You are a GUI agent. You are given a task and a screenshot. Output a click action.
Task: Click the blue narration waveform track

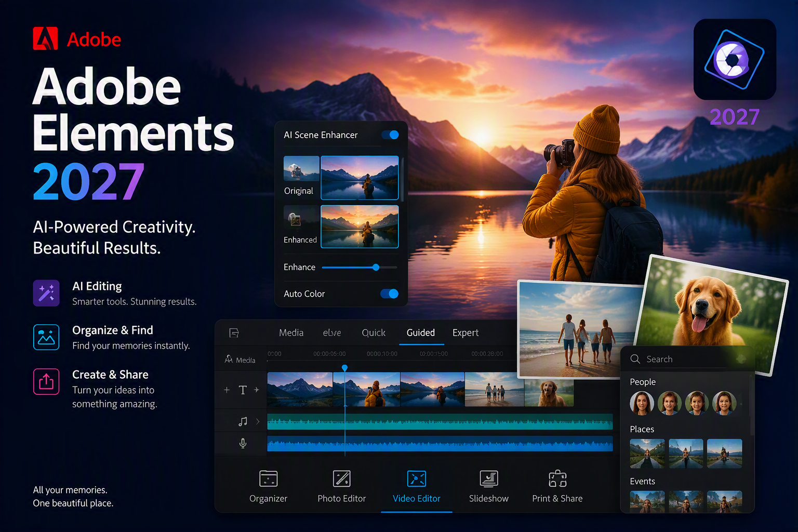click(x=440, y=443)
